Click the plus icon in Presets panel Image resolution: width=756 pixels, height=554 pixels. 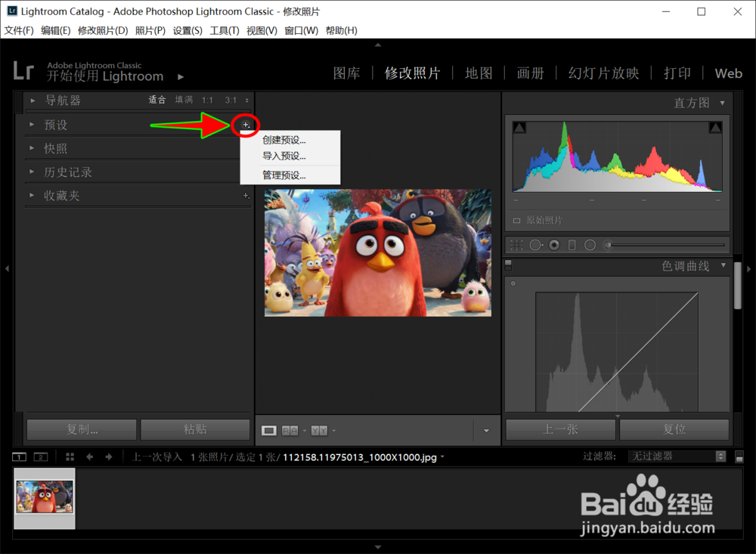[x=246, y=125]
